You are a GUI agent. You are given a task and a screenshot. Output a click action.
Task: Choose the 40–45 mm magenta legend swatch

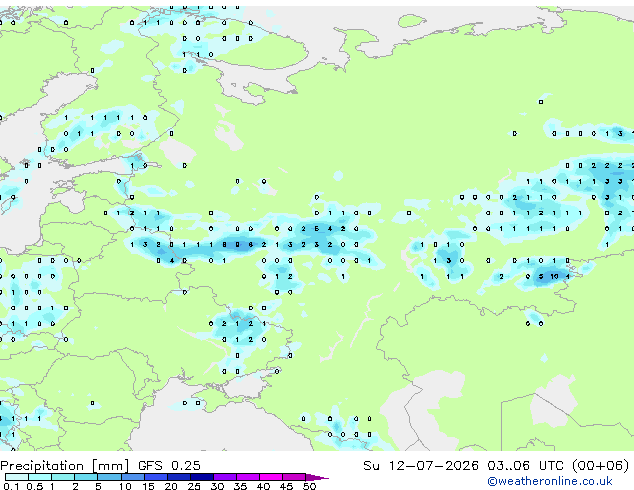click(271, 477)
